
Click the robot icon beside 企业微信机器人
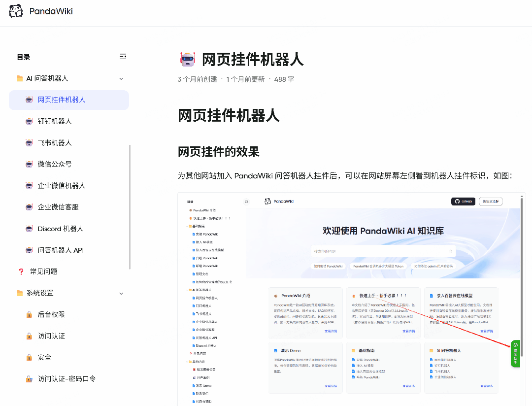[29, 186]
